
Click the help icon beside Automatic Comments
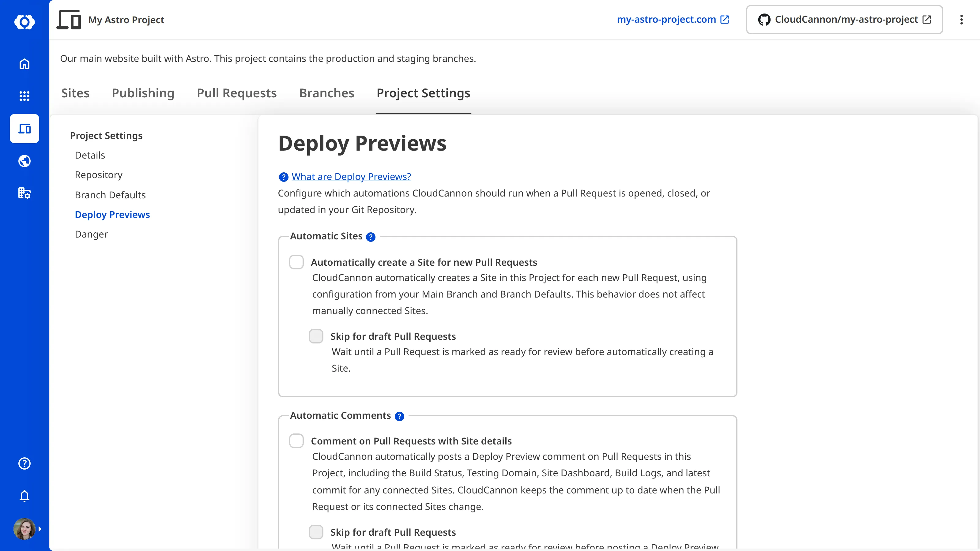click(399, 416)
